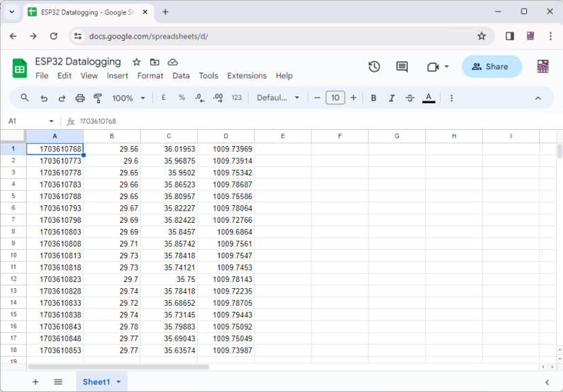Click the font size input field
The height and width of the screenshot is (392, 563).
pos(335,98)
